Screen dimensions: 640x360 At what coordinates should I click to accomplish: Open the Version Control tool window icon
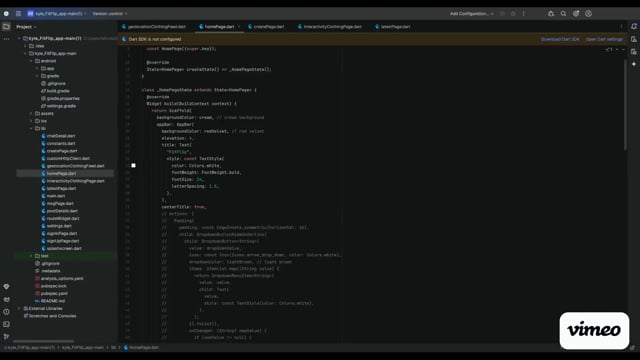pyautogui.click(x=6, y=336)
